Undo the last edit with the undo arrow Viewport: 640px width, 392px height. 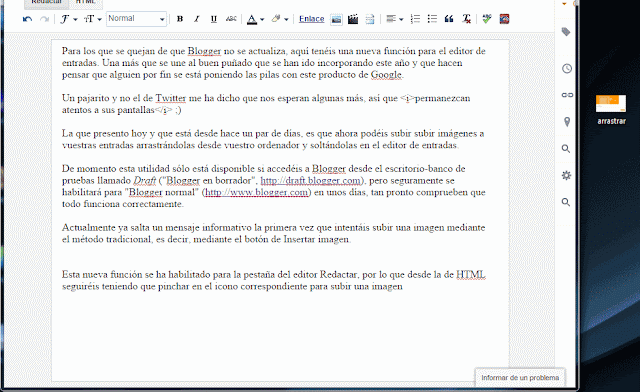click(27, 19)
